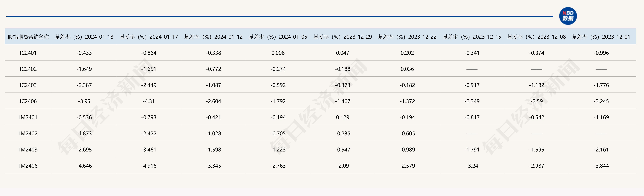Click the IC2401 contract row label
The height and width of the screenshot is (196, 644).
pyautogui.click(x=28, y=53)
